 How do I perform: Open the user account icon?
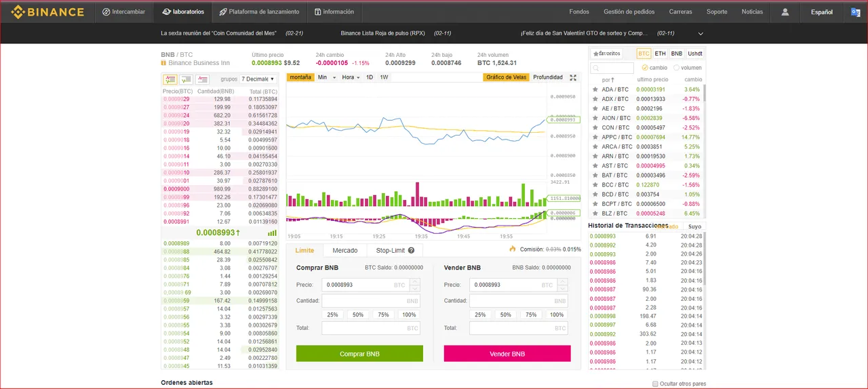click(785, 12)
